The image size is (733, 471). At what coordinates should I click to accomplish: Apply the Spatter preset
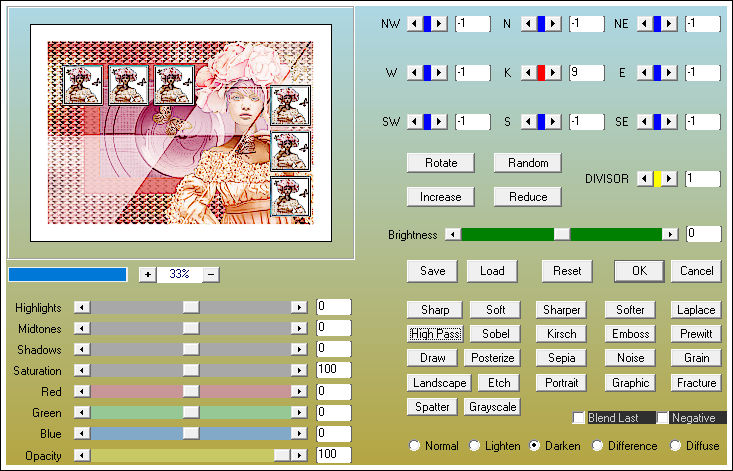432,407
